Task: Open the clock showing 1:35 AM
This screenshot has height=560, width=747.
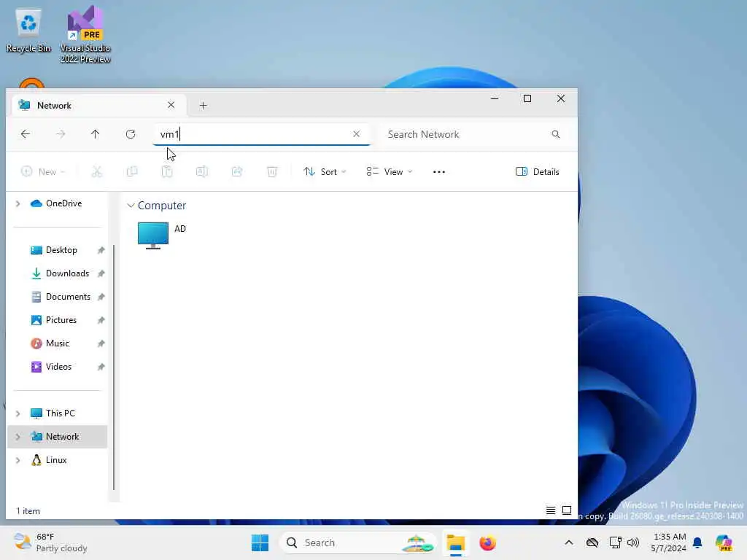Action: pos(669,542)
